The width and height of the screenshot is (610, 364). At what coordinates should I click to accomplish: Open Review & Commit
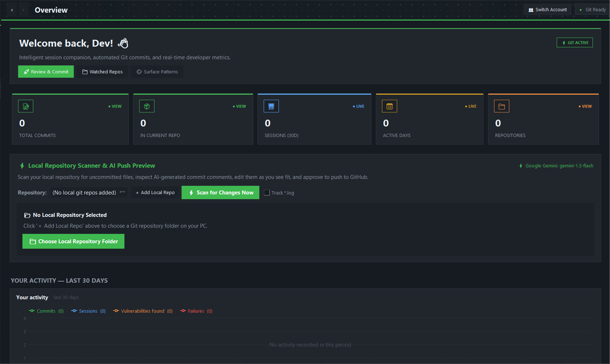coord(46,72)
